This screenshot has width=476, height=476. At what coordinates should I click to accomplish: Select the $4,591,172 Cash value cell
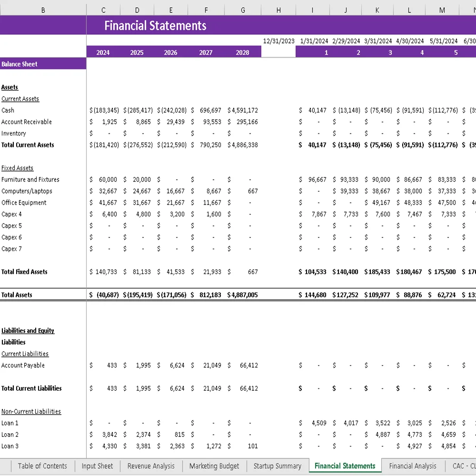[242, 110]
